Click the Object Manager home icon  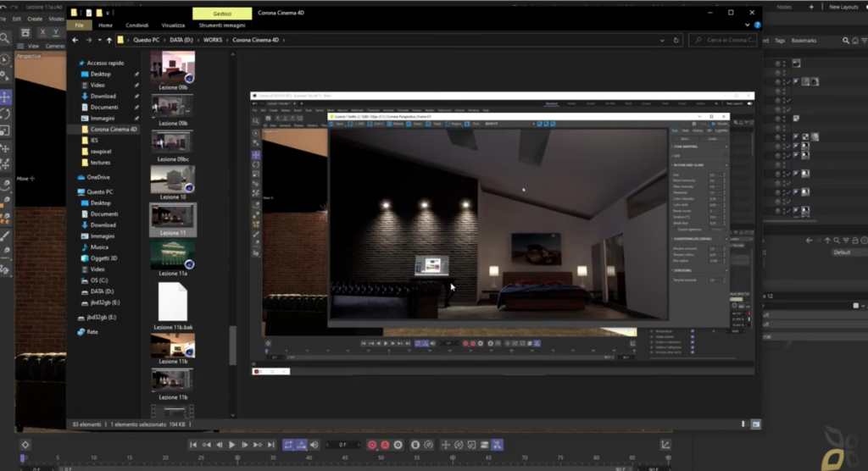(855, 41)
